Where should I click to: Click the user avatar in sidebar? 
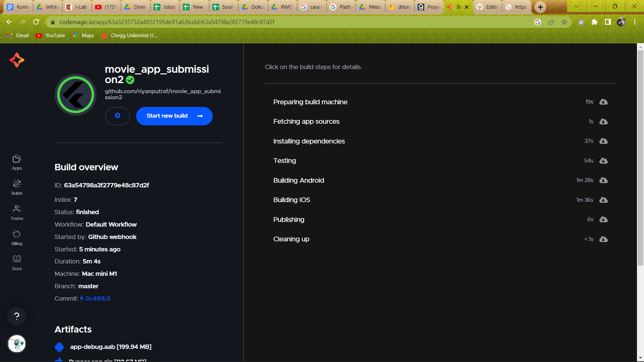(17, 344)
